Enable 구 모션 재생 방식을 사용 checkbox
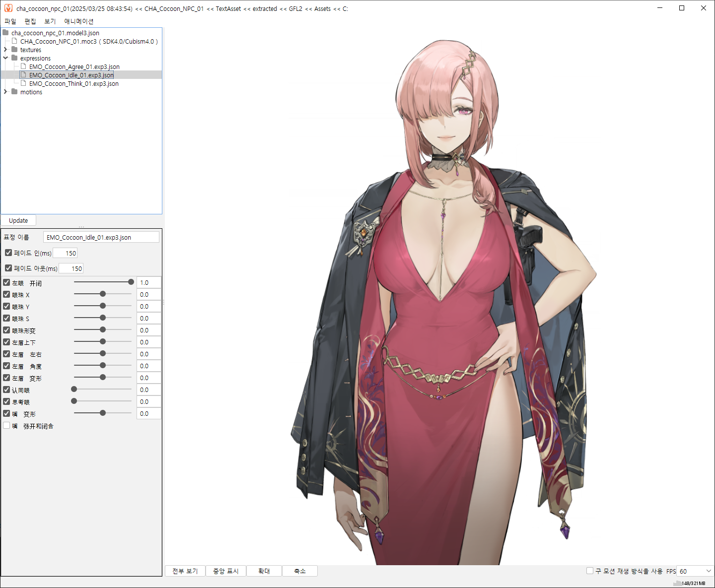 590,571
